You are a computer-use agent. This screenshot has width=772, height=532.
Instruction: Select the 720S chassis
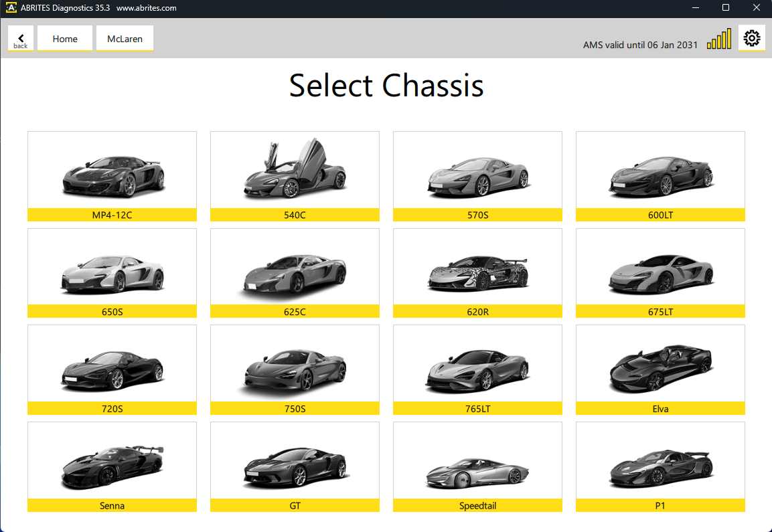click(x=112, y=369)
